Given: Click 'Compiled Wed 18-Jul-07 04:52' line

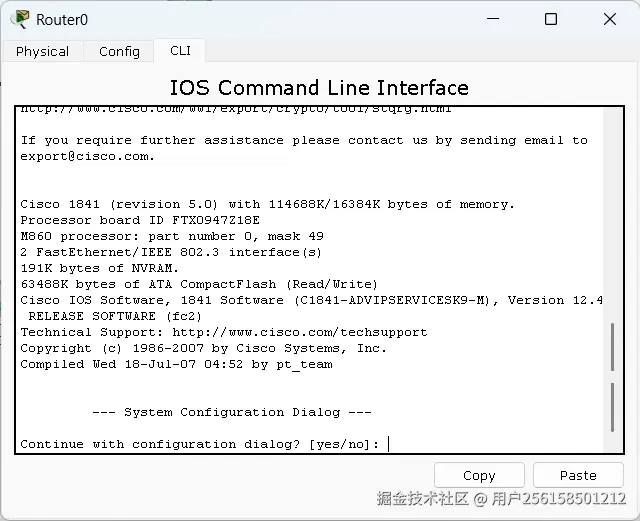Looking at the screenshot, I should 176,364.
